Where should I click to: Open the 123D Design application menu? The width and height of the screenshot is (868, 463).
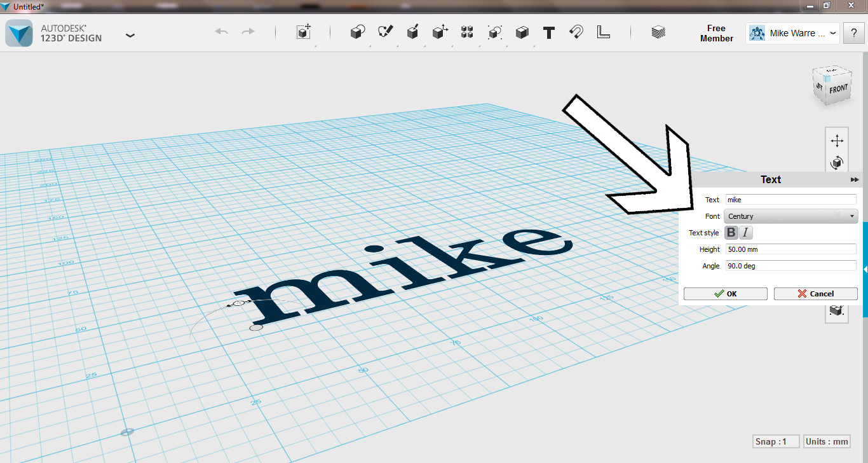tap(19, 33)
